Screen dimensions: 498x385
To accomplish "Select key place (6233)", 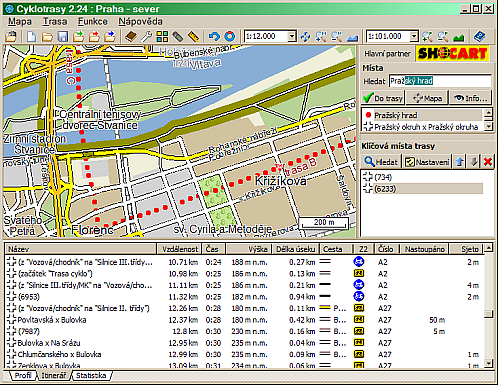I will [423, 189].
